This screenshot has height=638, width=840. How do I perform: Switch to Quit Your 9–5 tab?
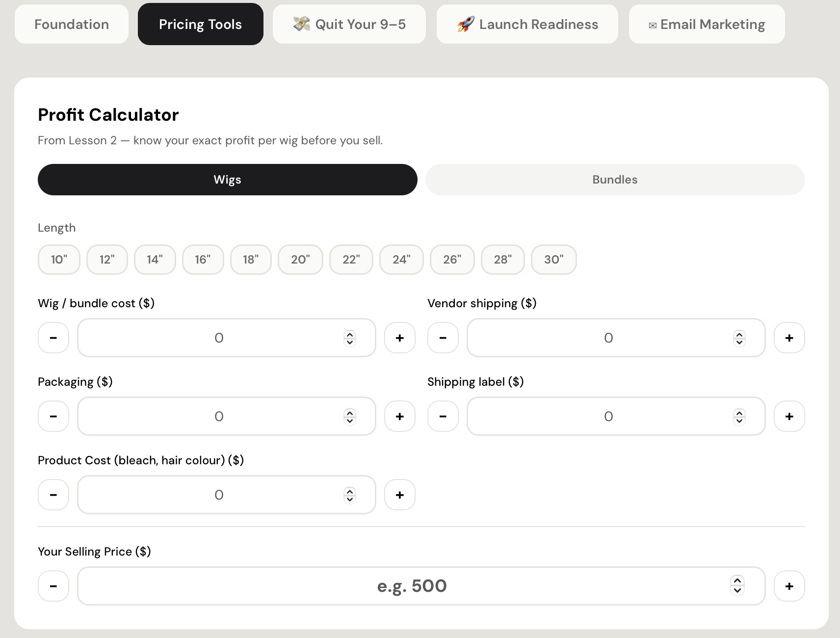tap(349, 24)
